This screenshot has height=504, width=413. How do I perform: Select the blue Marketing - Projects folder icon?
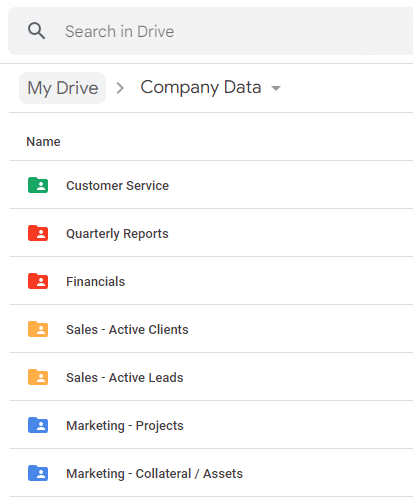38,425
